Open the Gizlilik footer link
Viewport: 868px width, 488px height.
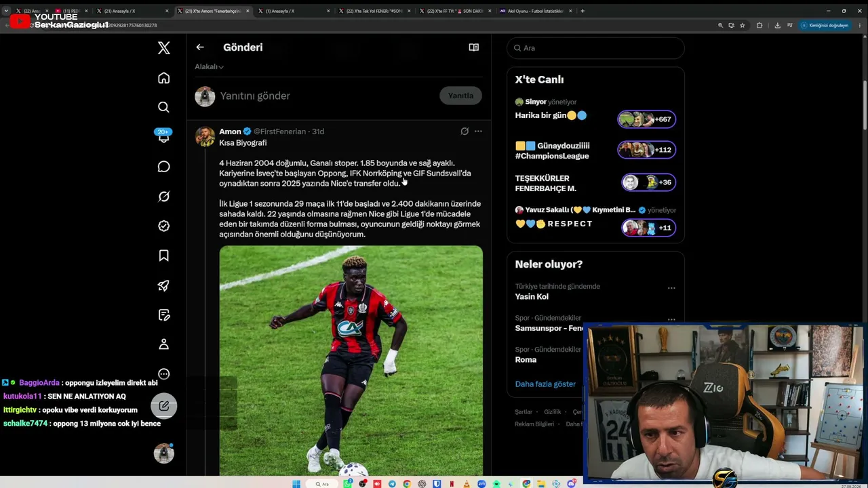tap(553, 412)
